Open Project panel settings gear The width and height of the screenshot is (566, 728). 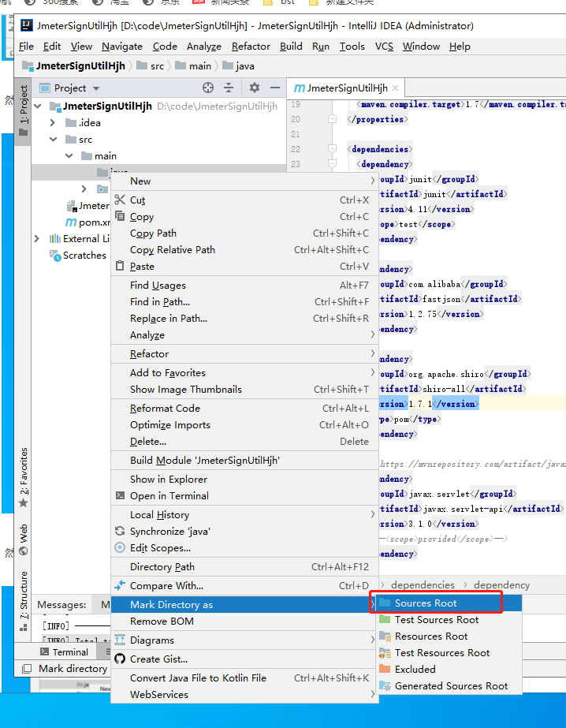[x=255, y=88]
